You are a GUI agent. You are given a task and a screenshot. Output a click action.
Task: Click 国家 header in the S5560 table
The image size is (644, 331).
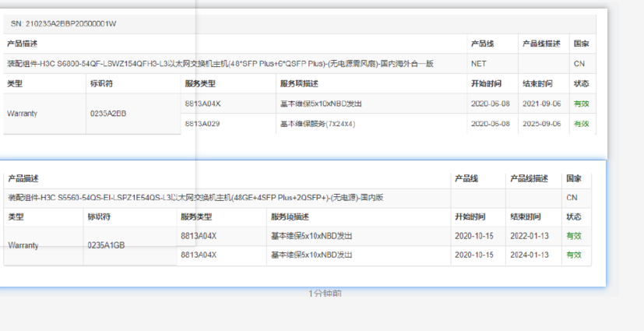[574, 178]
